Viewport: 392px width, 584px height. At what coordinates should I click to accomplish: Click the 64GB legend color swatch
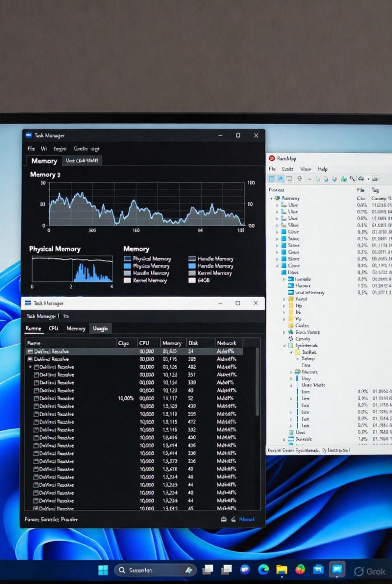tap(192, 280)
